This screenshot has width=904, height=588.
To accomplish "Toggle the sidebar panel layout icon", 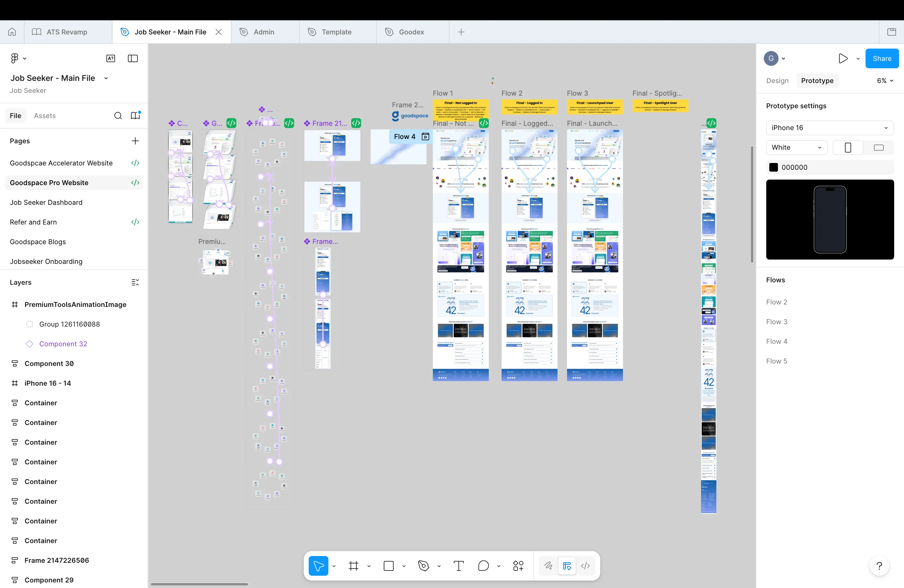I will pos(133,58).
